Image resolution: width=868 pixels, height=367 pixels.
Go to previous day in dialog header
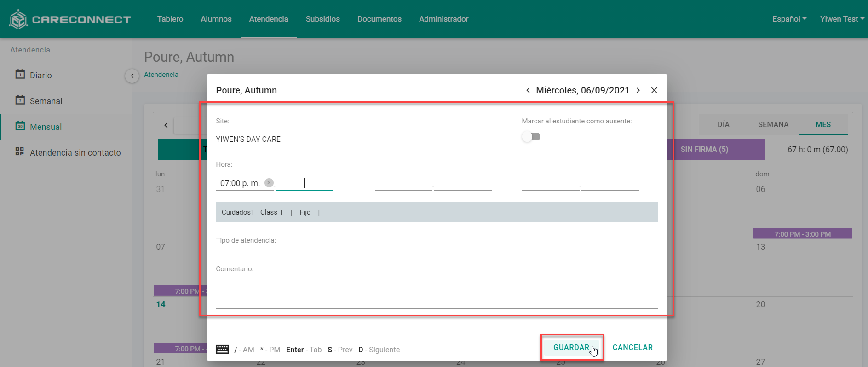coord(528,90)
